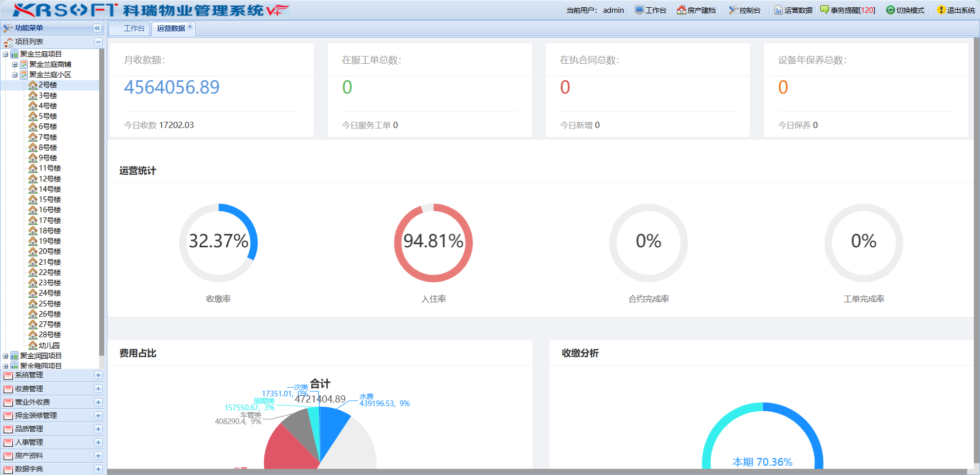
Task: Click the 工单完成率 0% ring
Action: click(x=864, y=243)
